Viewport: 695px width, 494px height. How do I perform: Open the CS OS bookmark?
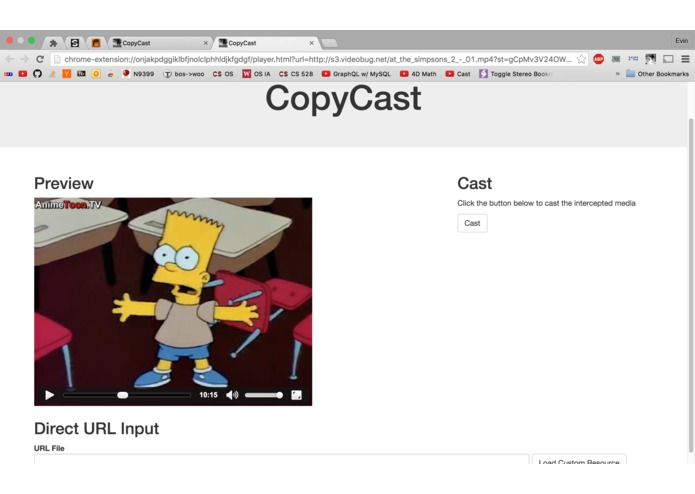pos(223,74)
